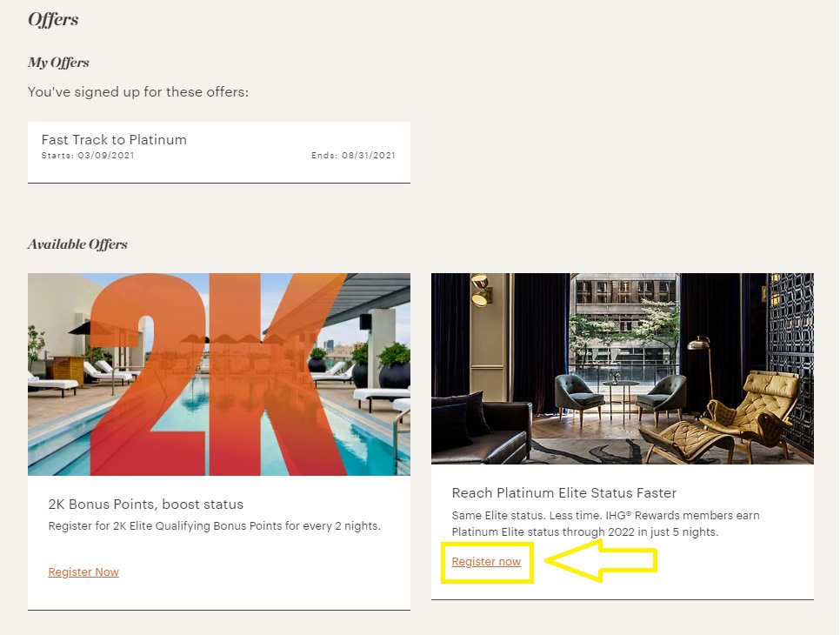Click the floor lamp in the lounge photo
The width and height of the screenshot is (840, 635).
tap(697, 365)
